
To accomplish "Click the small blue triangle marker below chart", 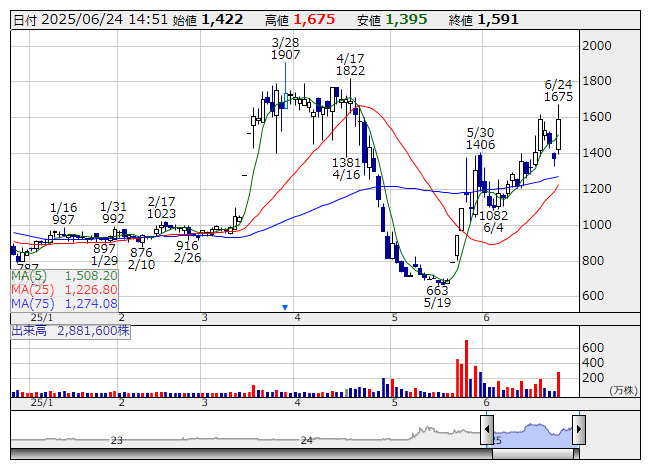I will click(285, 307).
